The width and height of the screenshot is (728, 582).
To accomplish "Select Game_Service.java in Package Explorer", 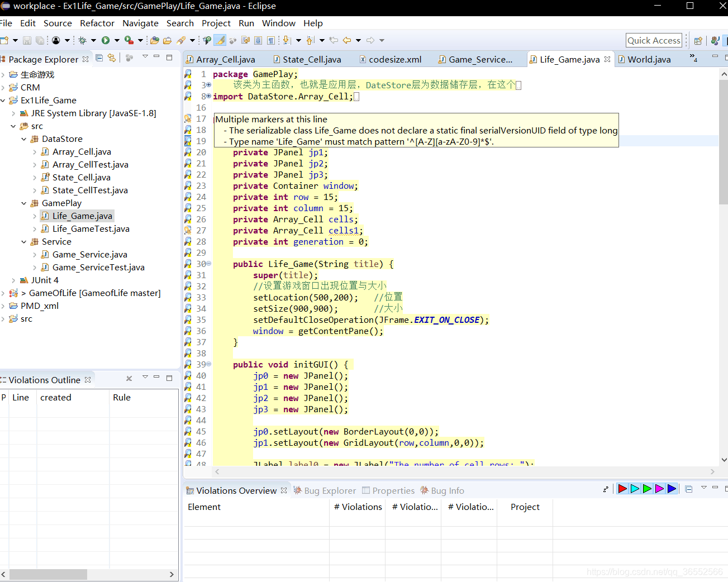I will 84,255.
